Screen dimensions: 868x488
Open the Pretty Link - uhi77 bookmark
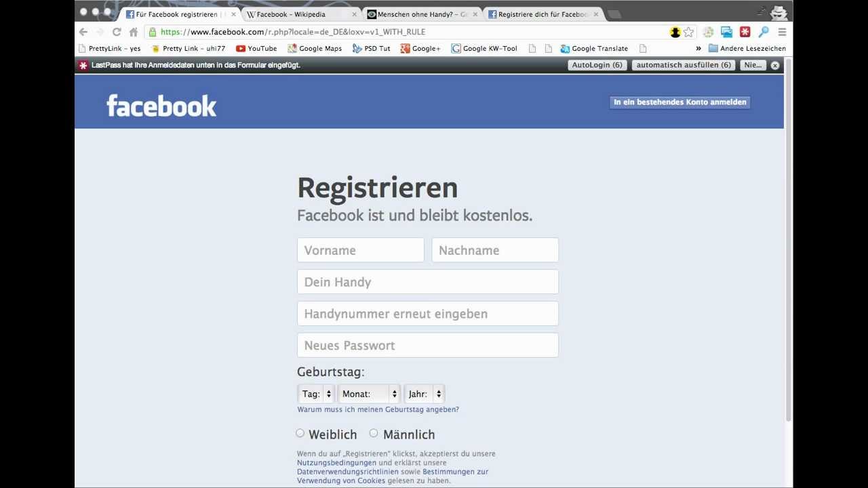click(188, 48)
